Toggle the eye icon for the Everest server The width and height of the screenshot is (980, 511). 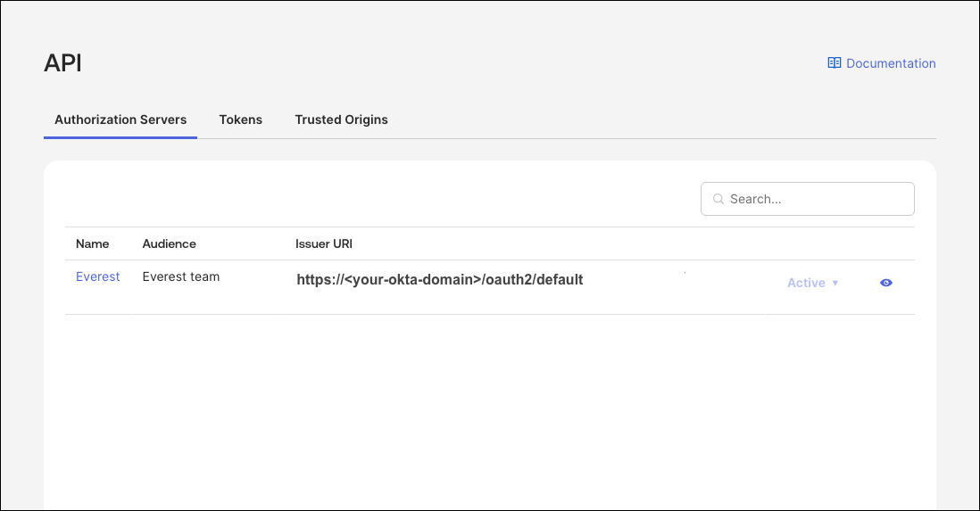pyautogui.click(x=885, y=283)
